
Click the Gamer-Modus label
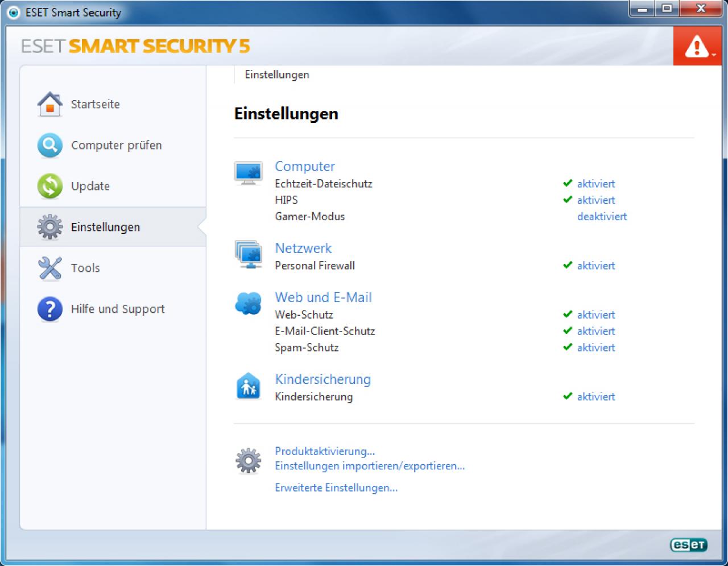310,217
